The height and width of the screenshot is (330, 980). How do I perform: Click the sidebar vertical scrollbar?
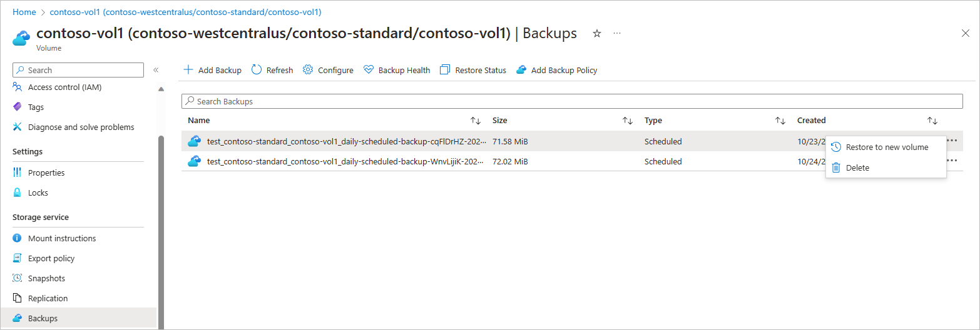click(161, 231)
